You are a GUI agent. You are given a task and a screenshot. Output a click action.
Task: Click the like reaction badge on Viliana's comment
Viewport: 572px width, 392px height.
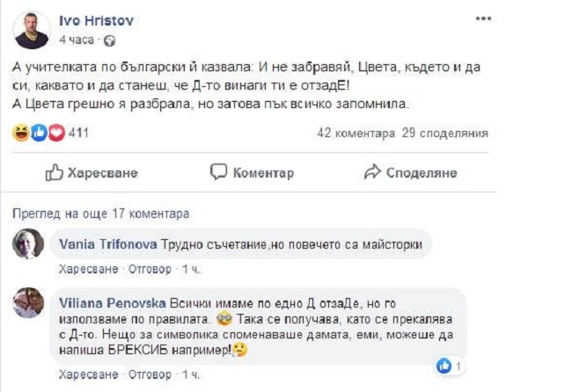point(444,366)
